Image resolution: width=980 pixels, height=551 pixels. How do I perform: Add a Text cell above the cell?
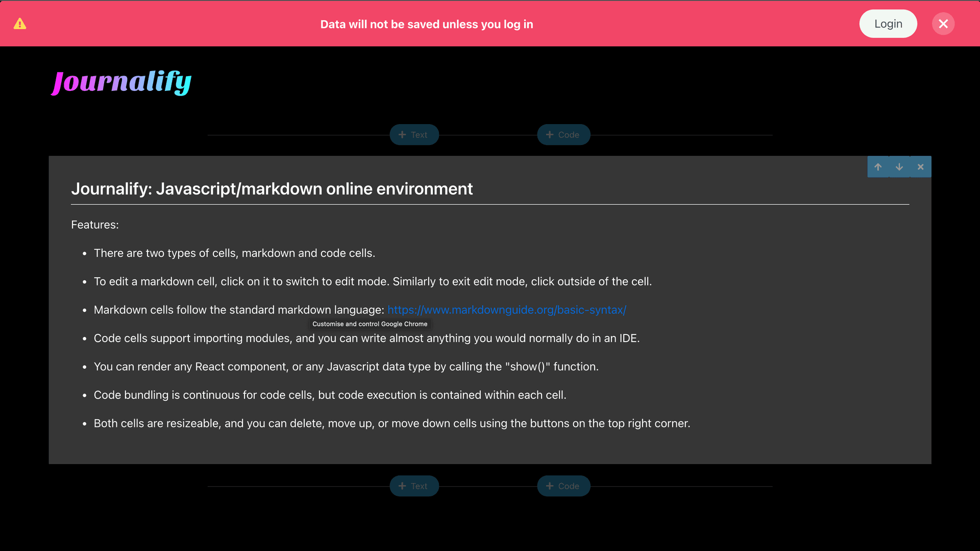point(414,135)
